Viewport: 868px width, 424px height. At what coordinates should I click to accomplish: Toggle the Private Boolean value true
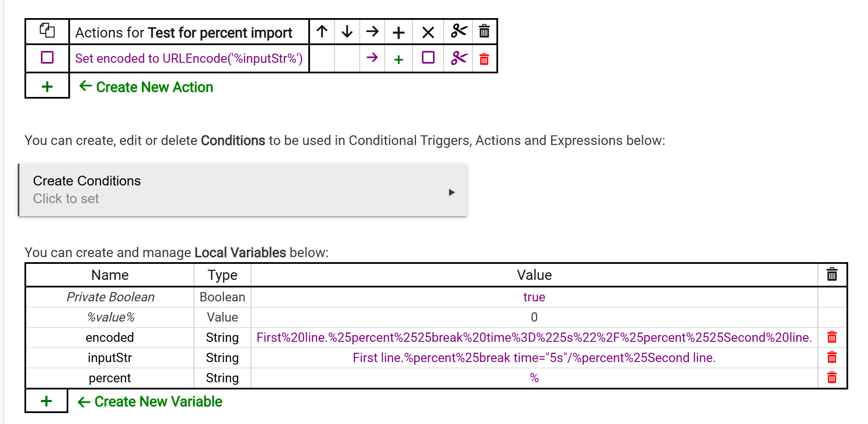534,297
